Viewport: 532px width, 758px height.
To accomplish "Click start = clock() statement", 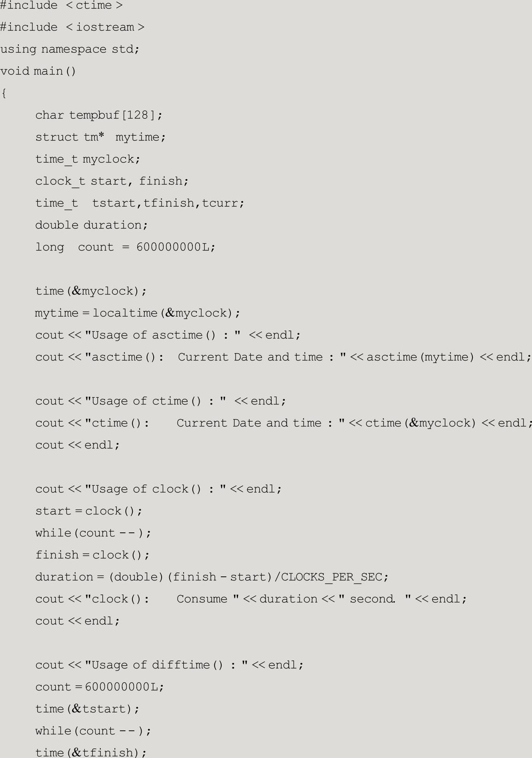I will click(x=88, y=511).
